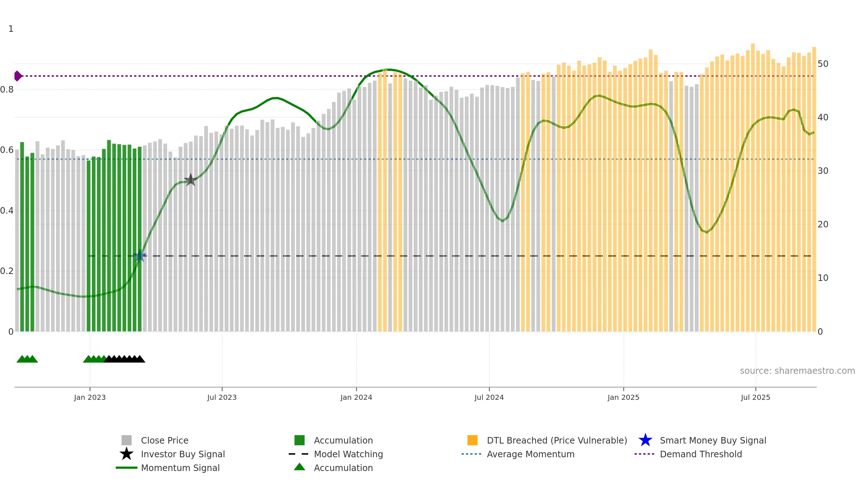Click the green Accumulation square in legend
The width and height of the screenshot is (868, 488).
[299, 440]
